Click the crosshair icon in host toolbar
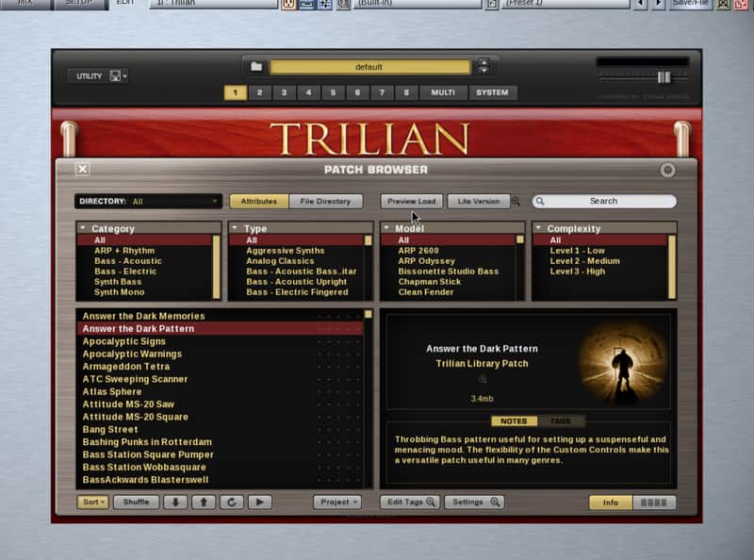Image resolution: width=754 pixels, height=560 pixels. 325,5
